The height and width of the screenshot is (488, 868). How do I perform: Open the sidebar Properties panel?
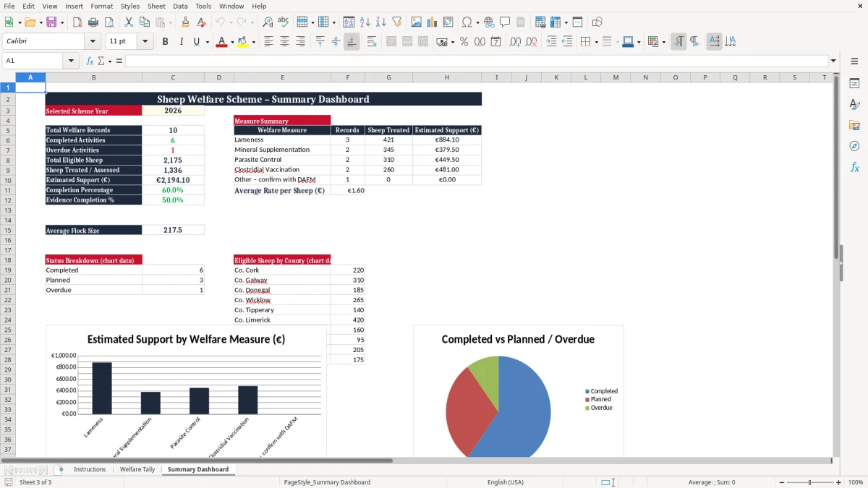854,84
